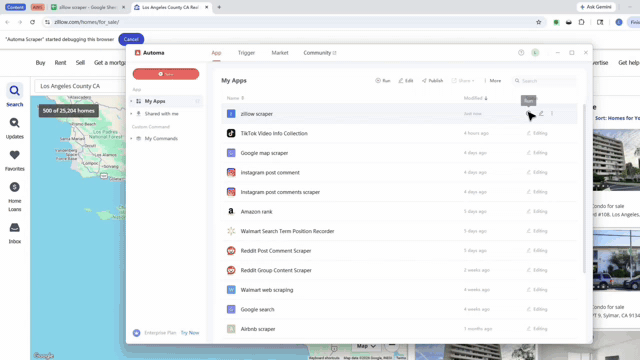
Task: Select the Amazon rank row
Action: pos(399,211)
